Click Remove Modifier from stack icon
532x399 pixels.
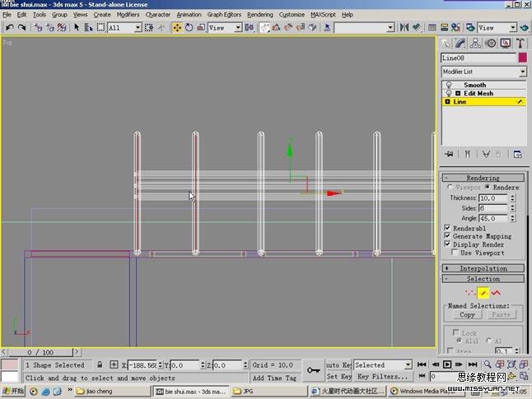[x=498, y=154]
